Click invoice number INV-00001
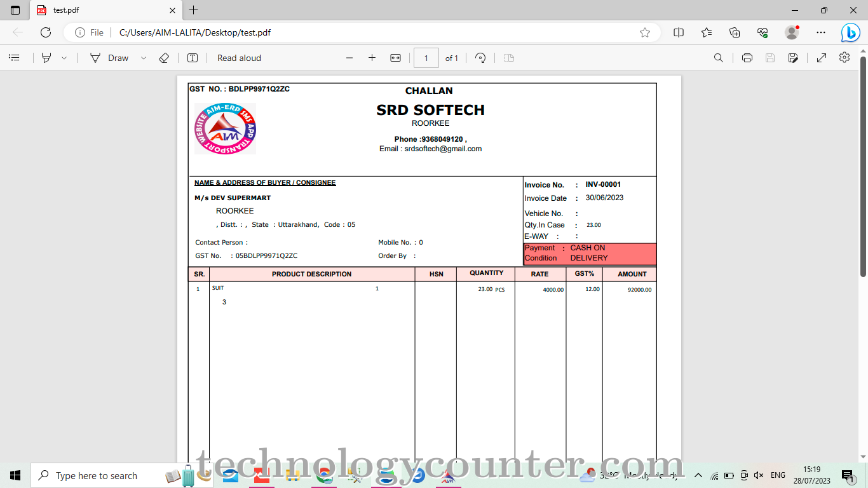Screen dimensions: 868x488 (603, 185)
